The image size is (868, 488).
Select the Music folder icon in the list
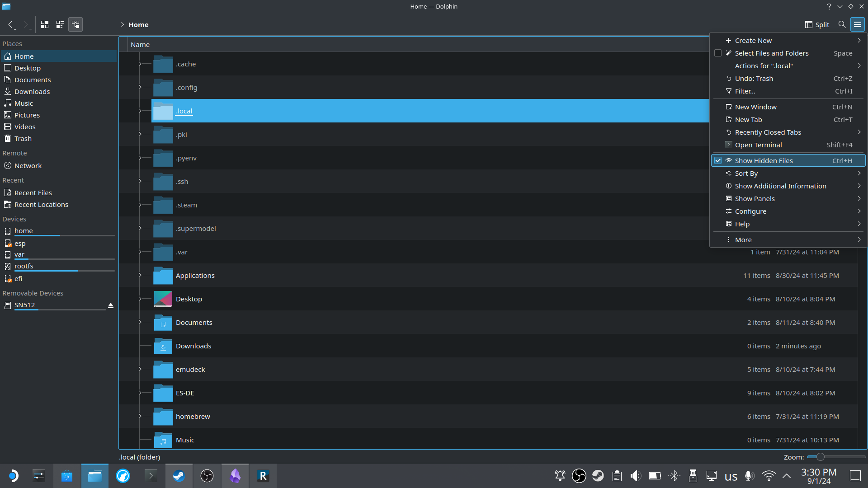click(x=163, y=440)
